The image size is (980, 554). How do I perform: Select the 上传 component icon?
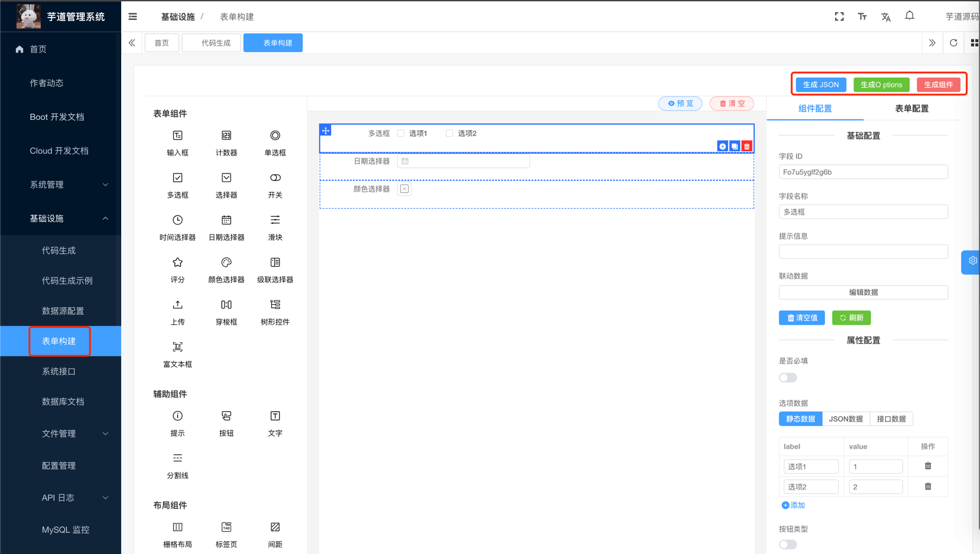point(177,304)
